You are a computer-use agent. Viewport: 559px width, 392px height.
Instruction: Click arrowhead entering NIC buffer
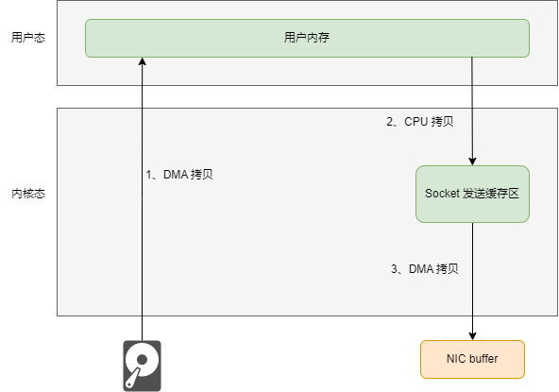point(472,336)
